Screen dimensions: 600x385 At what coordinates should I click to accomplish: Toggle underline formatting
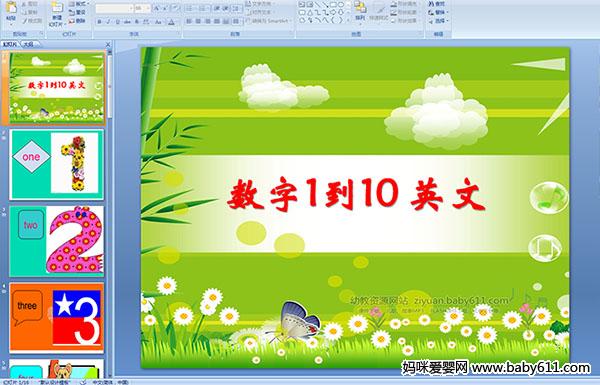tap(117, 22)
